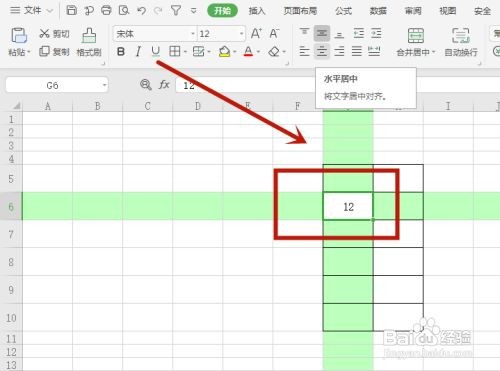
Task: Expand the fill color dropdown arrow
Action: (x=235, y=52)
